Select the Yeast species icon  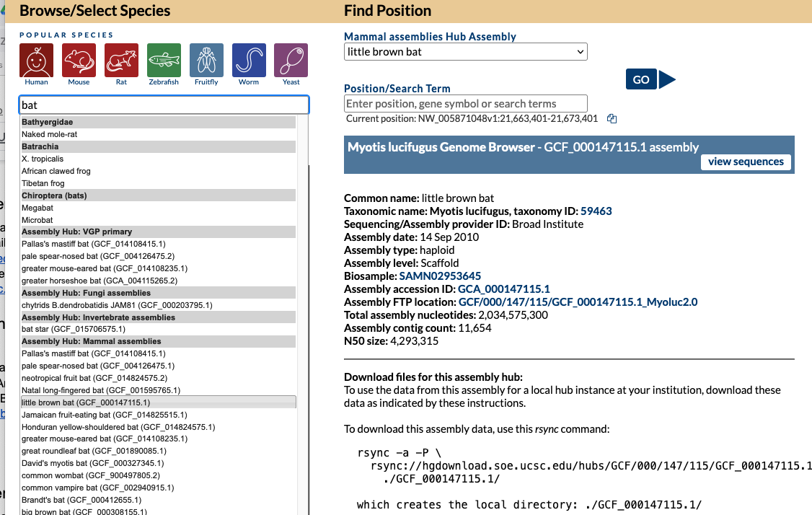coord(291,61)
